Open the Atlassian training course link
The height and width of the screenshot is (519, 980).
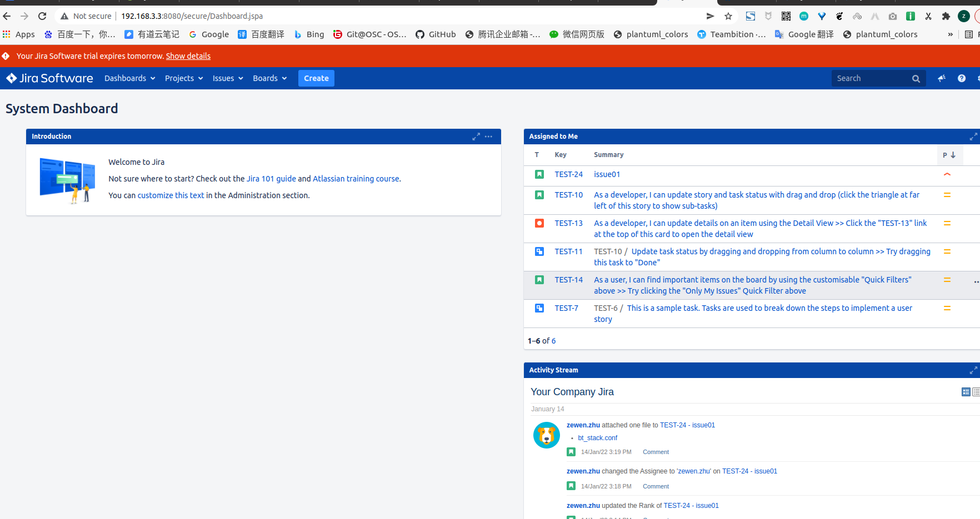[x=356, y=179]
